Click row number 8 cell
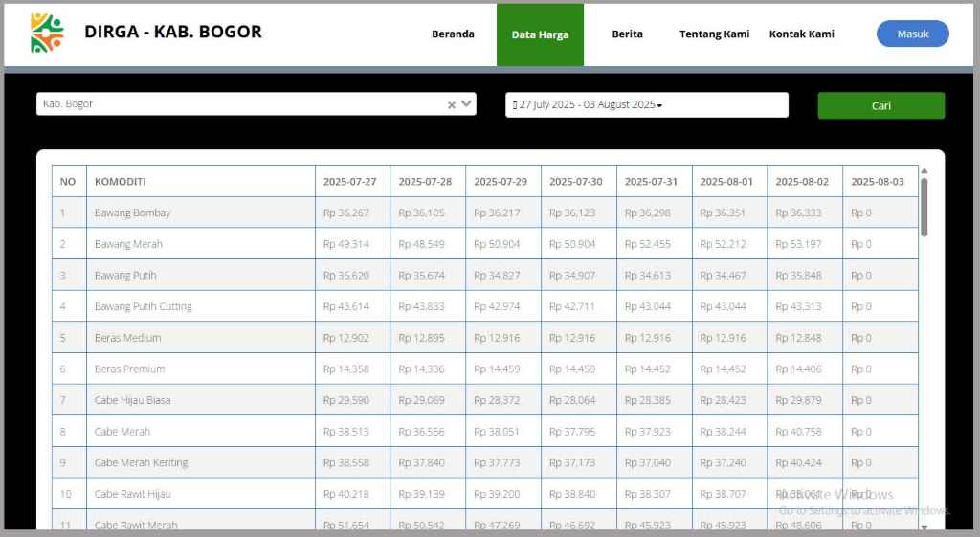Image resolution: width=980 pixels, height=537 pixels. [x=69, y=432]
